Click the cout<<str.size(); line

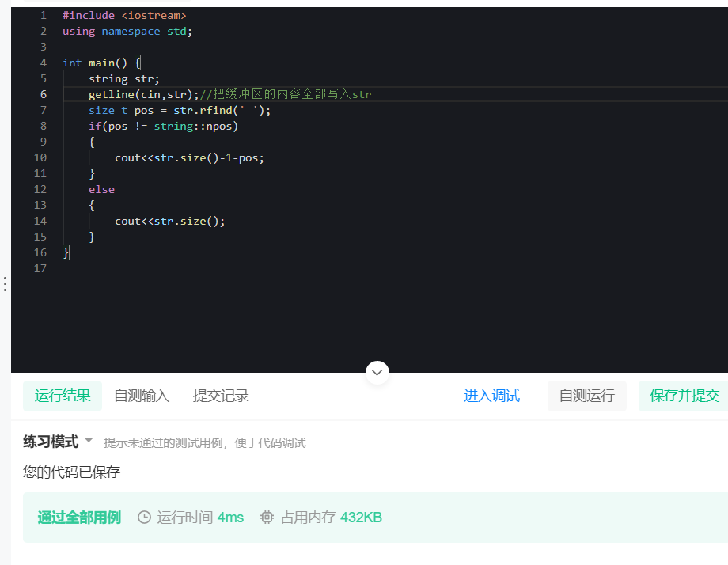coord(170,221)
